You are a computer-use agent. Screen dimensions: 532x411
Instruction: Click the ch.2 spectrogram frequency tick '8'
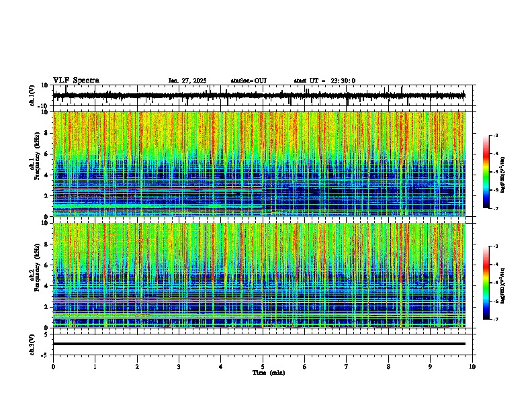coord(47,244)
